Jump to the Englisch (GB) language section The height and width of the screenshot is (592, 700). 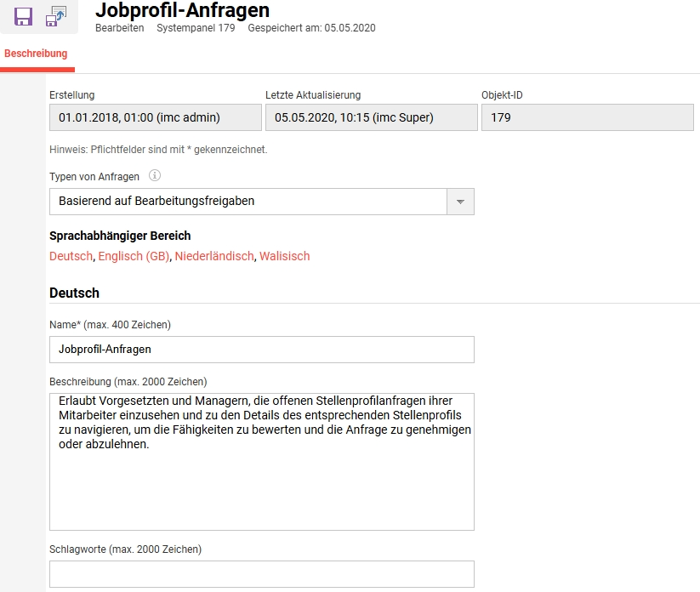(x=134, y=256)
